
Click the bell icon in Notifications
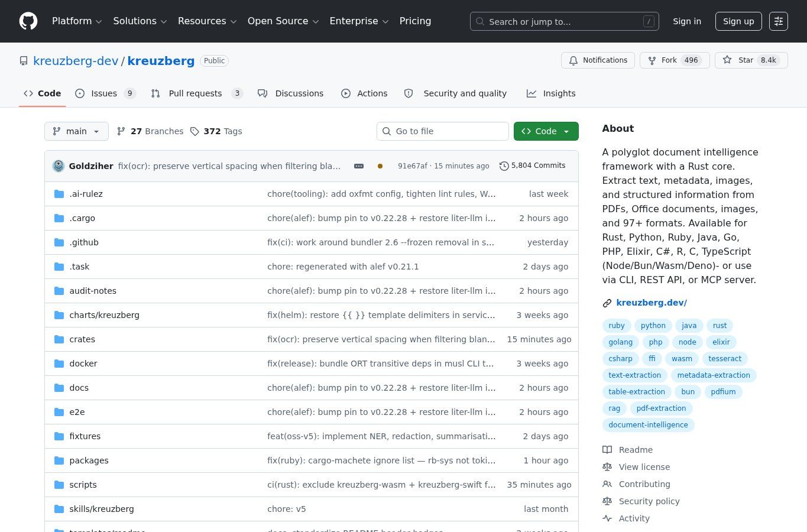pyautogui.click(x=573, y=60)
